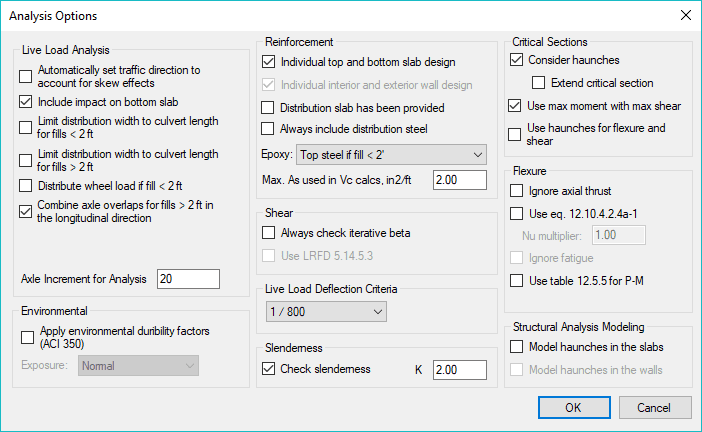Toggle the Consider haunches checkbox
Image resolution: width=702 pixels, height=432 pixels.
(x=515, y=61)
